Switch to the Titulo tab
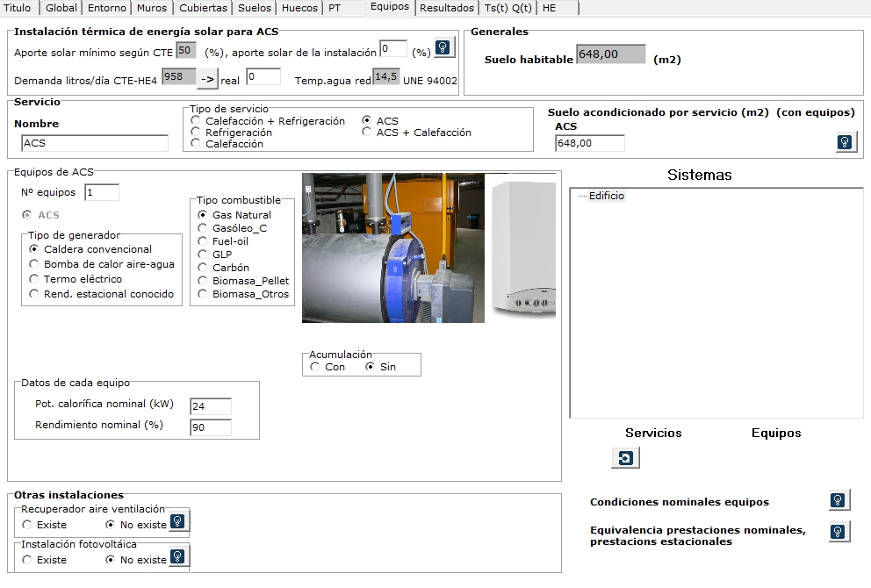This screenshot has height=588, width=871. (18, 8)
